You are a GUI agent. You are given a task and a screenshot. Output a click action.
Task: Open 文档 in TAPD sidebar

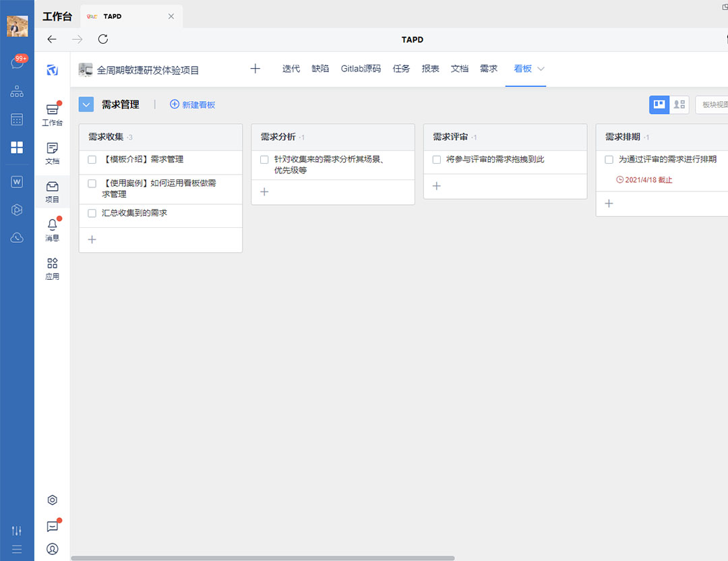pyautogui.click(x=52, y=153)
